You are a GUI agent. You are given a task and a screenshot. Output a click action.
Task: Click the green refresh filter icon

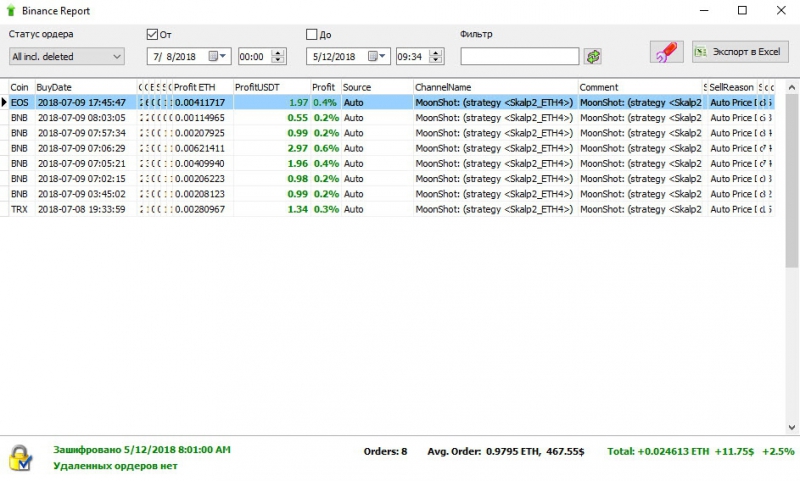(x=593, y=56)
